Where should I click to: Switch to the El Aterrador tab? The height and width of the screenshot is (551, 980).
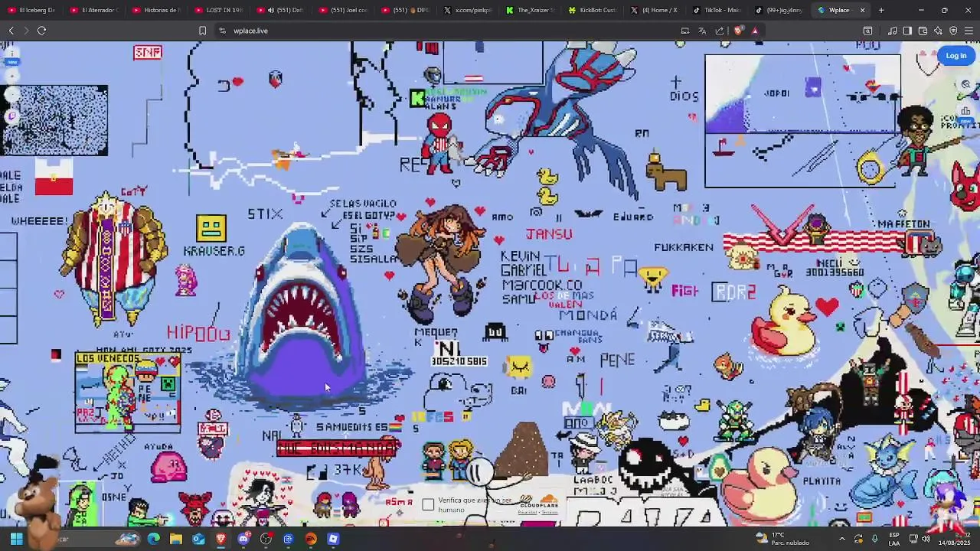[94, 10]
